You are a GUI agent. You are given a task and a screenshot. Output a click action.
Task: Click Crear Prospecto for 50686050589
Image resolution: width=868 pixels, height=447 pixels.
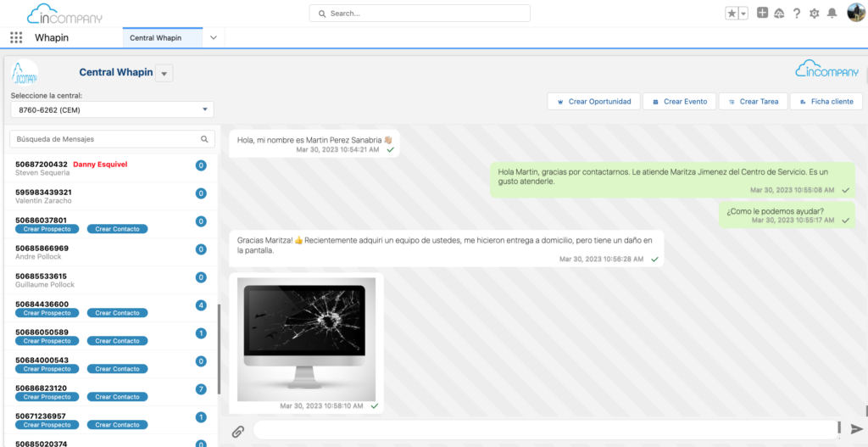47,341
